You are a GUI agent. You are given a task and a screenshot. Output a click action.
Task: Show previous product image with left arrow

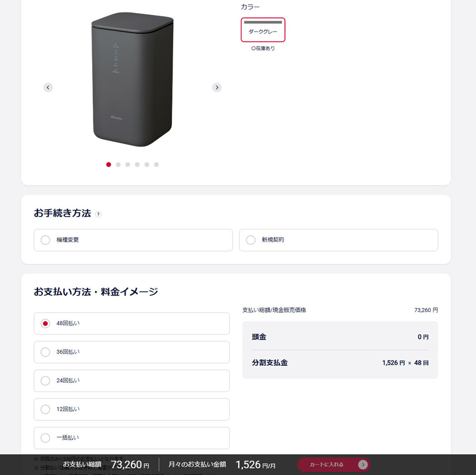(48, 87)
